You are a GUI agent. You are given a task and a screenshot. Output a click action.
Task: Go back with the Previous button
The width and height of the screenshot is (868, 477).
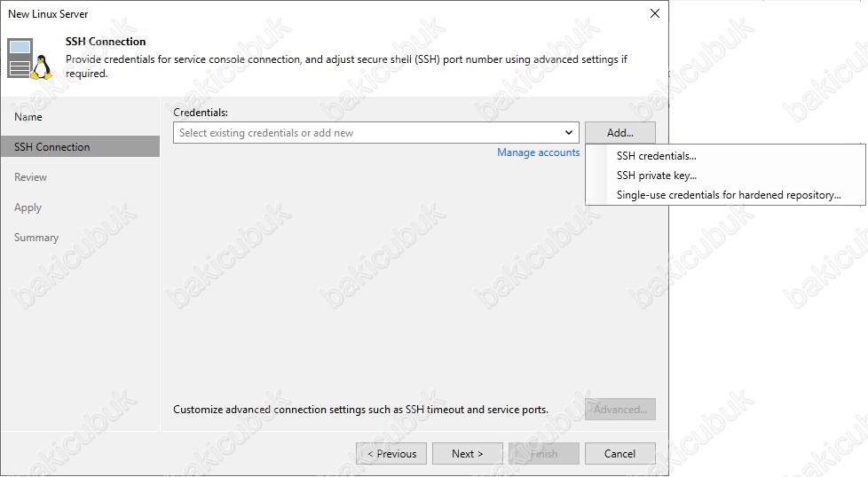point(391,453)
